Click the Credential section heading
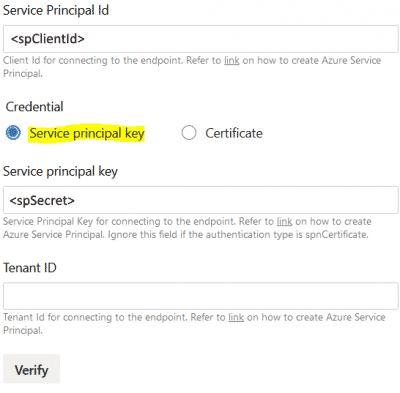 tap(34, 107)
